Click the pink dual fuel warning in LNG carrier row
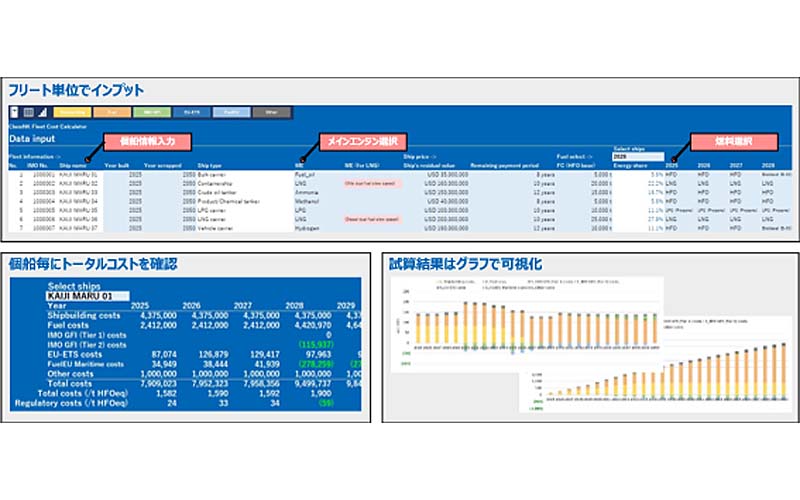Image resolution: width=800 pixels, height=500 pixels. pyautogui.click(x=372, y=219)
